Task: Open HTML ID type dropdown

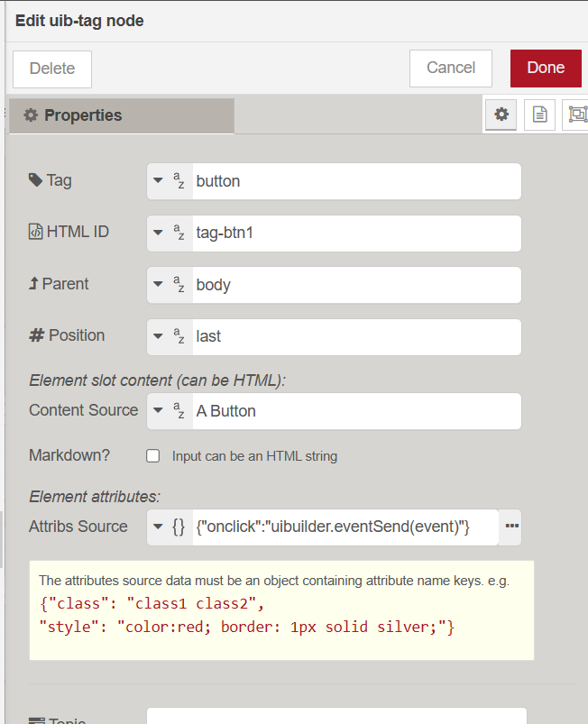Action: 169,233
